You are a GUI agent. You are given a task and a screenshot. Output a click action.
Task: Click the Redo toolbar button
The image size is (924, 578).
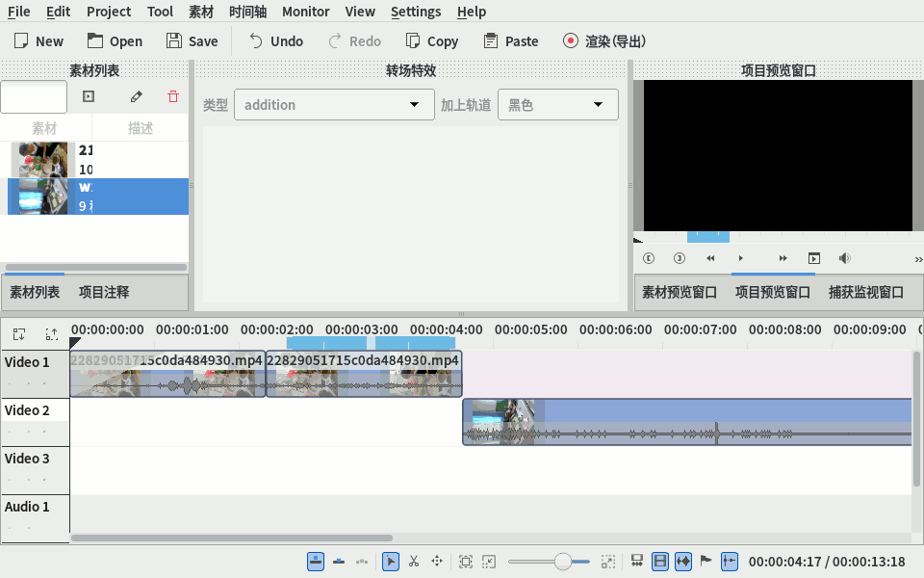point(355,41)
